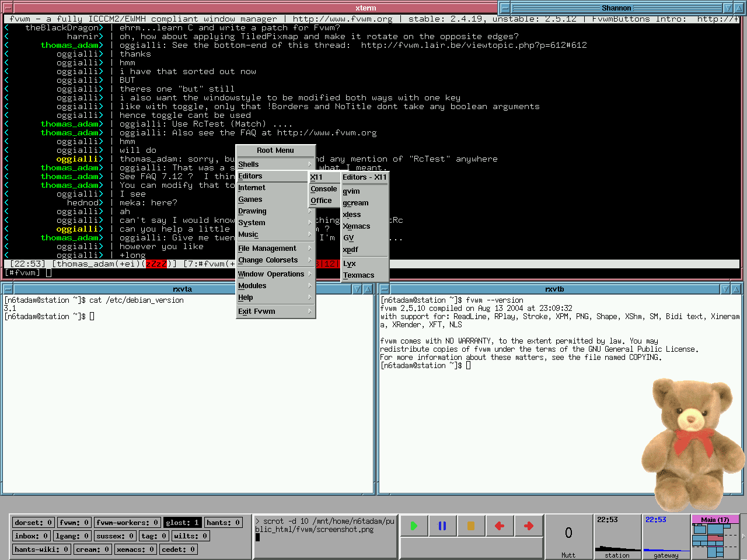Screen dimensions: 747x560
Task: Click the blue pause button
Action: [x=442, y=526]
